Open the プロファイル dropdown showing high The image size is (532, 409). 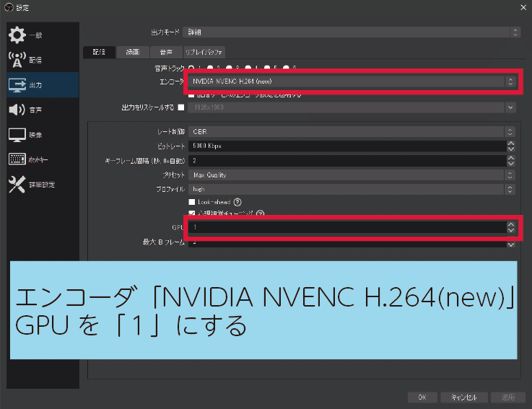tap(352, 189)
